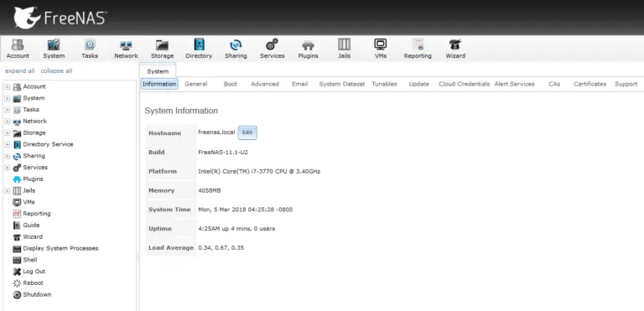This screenshot has height=311, width=644.
Task: Expand the Storage tree node
Action: (8, 133)
